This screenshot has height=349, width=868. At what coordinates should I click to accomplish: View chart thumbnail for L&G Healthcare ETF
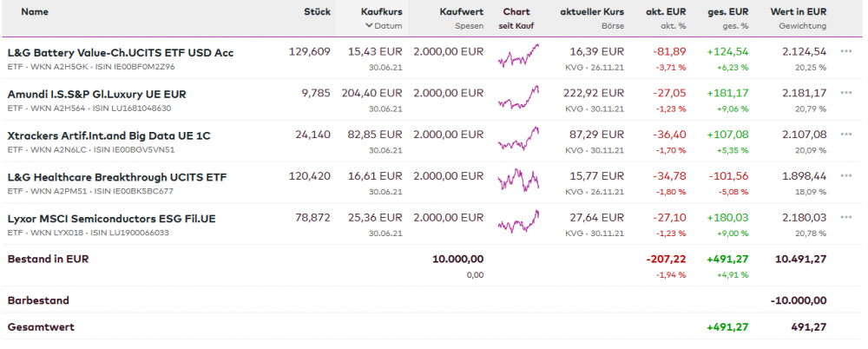[x=519, y=181]
